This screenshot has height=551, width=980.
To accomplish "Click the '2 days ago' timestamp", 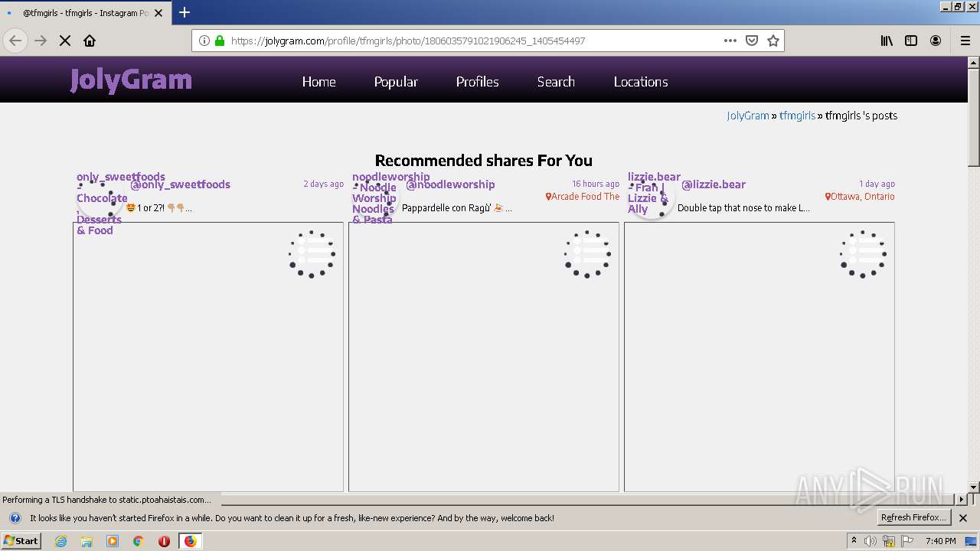I will [x=323, y=184].
